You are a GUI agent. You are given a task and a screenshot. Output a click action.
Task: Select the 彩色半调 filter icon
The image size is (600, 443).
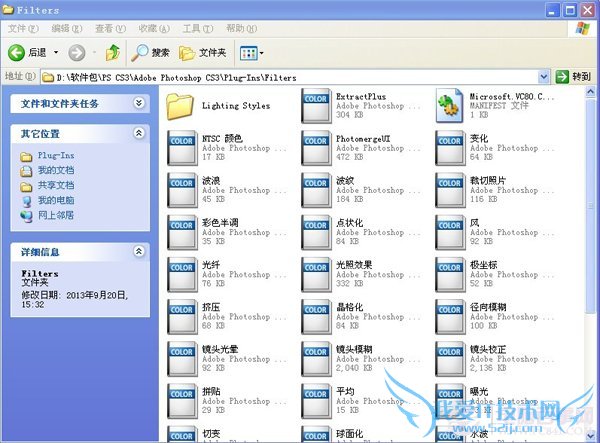182,232
